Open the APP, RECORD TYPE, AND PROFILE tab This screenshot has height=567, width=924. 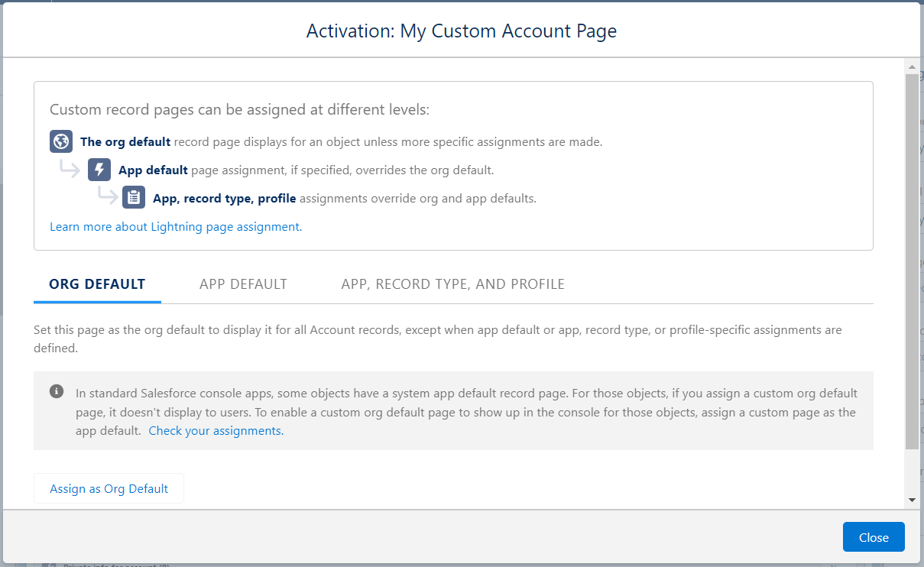[x=452, y=284]
